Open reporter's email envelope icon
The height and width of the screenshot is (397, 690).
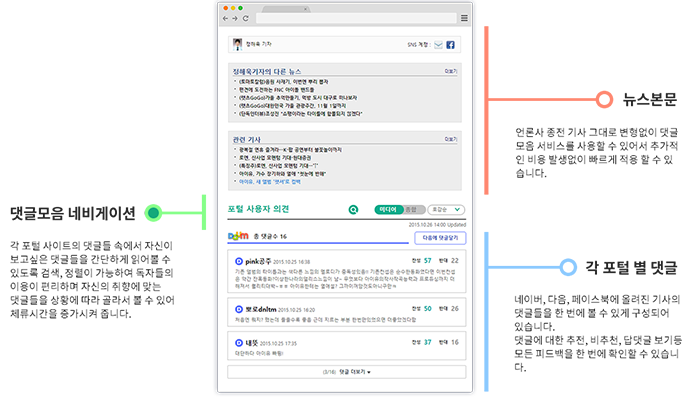coord(438,45)
